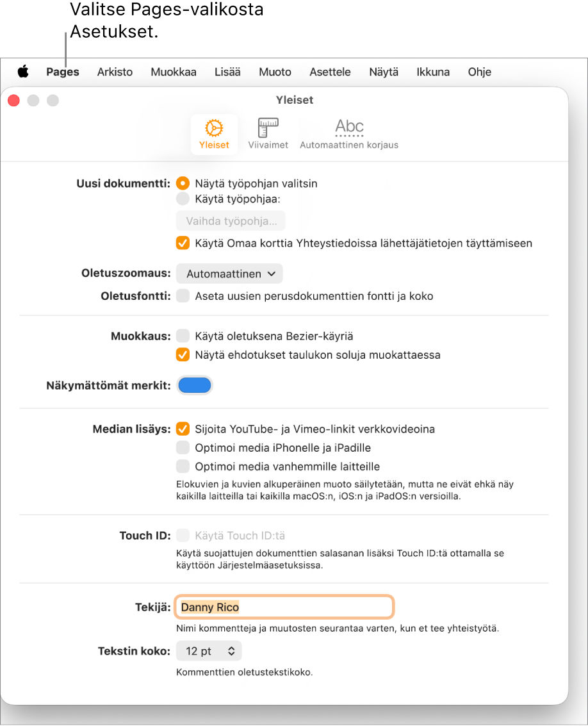This screenshot has width=588, height=726.
Task: Click the Tekijä name input field
Action: click(x=284, y=607)
